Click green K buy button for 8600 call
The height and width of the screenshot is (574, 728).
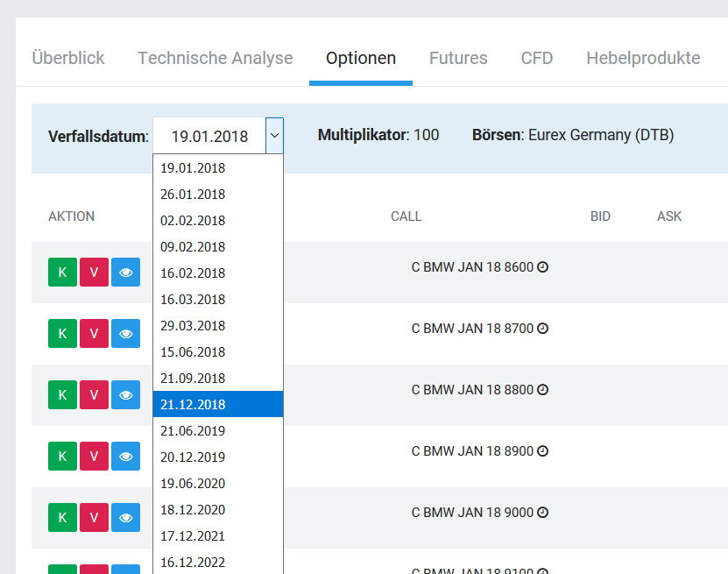coord(63,273)
